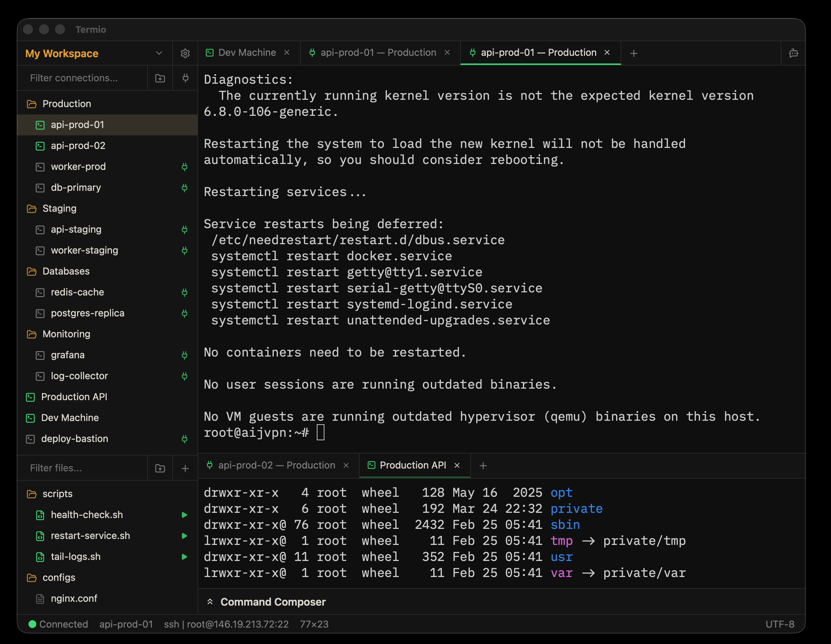Click plug icon next to connection filter

(x=185, y=78)
